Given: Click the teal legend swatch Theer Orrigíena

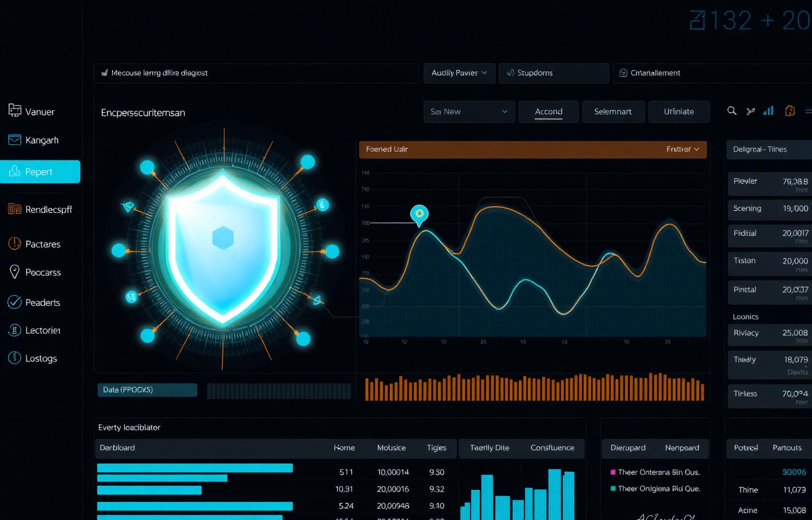Looking at the screenshot, I should [613, 489].
